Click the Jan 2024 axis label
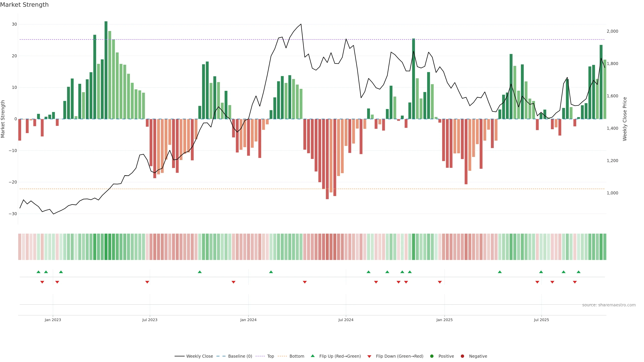The width and height of the screenshot is (644, 362). [248, 320]
